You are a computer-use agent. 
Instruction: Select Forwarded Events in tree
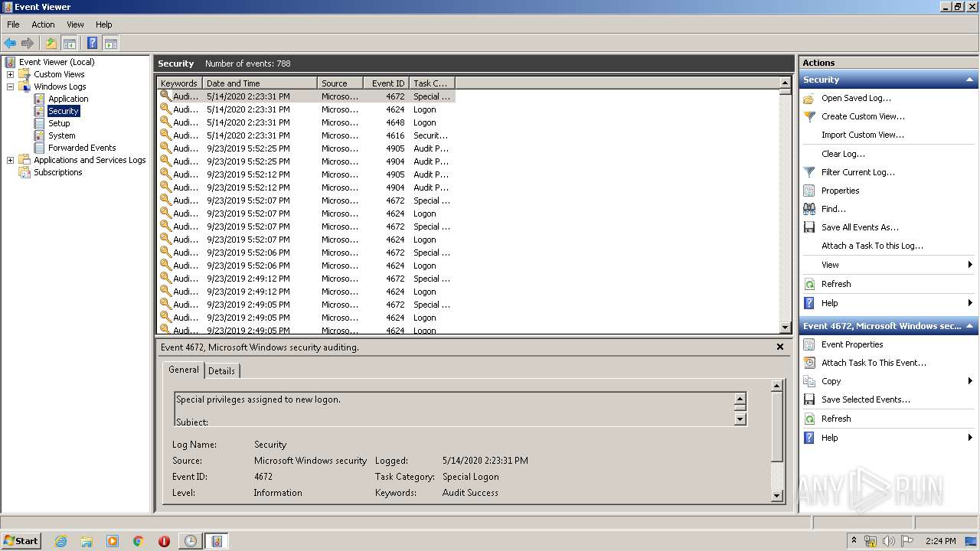point(82,148)
